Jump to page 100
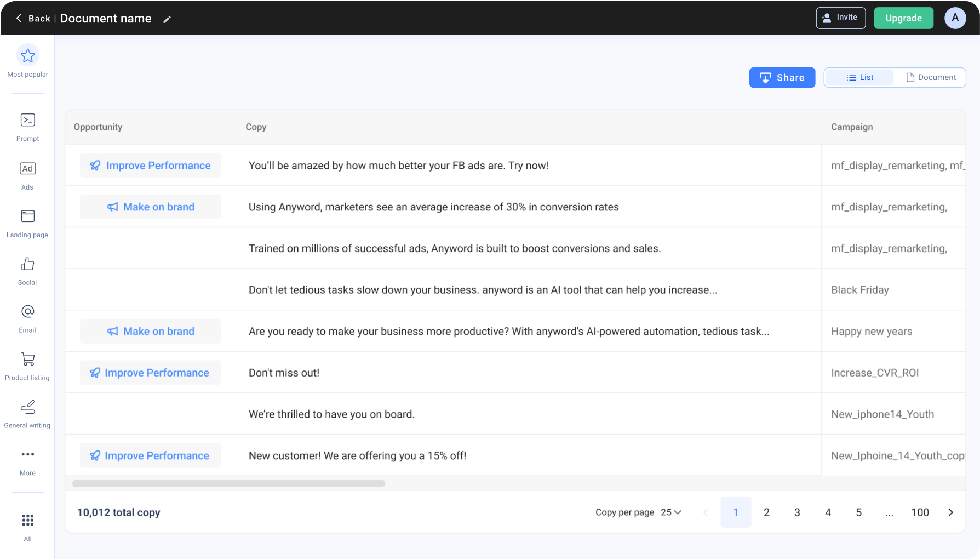Screen dimensions: 980x559 920,512
